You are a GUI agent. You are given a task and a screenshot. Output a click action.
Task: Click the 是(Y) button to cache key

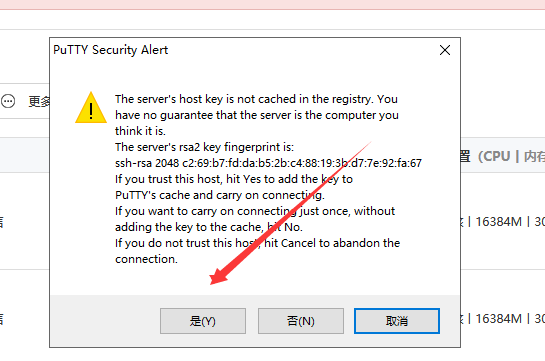click(x=203, y=321)
